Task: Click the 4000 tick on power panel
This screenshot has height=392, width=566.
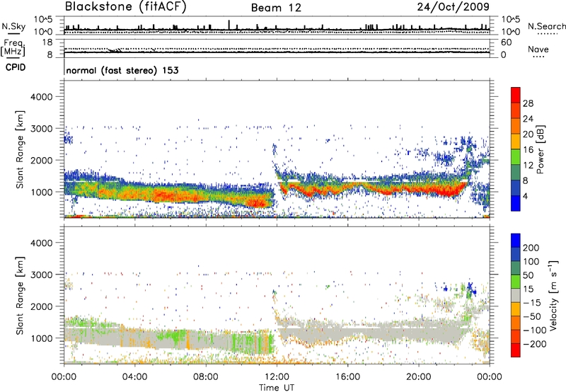Action: (x=41, y=97)
